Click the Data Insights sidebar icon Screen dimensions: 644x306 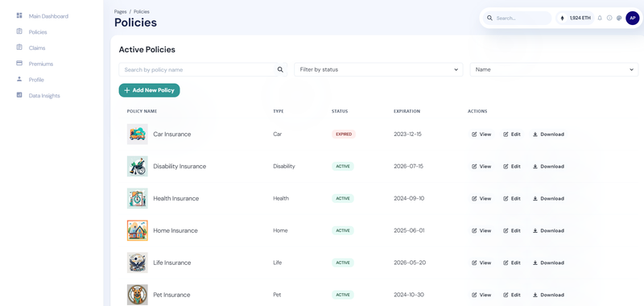click(19, 95)
